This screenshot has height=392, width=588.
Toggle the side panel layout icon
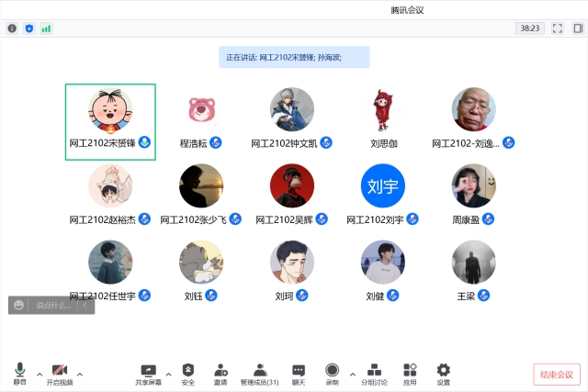click(x=578, y=28)
